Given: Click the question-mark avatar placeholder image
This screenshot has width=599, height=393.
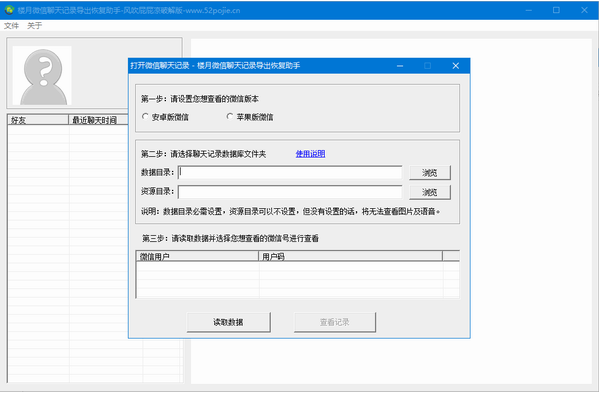Looking at the screenshot, I should (42, 75).
